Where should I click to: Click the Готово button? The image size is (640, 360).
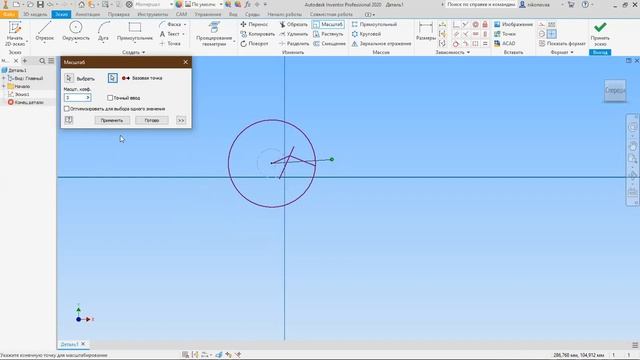pyautogui.click(x=152, y=120)
